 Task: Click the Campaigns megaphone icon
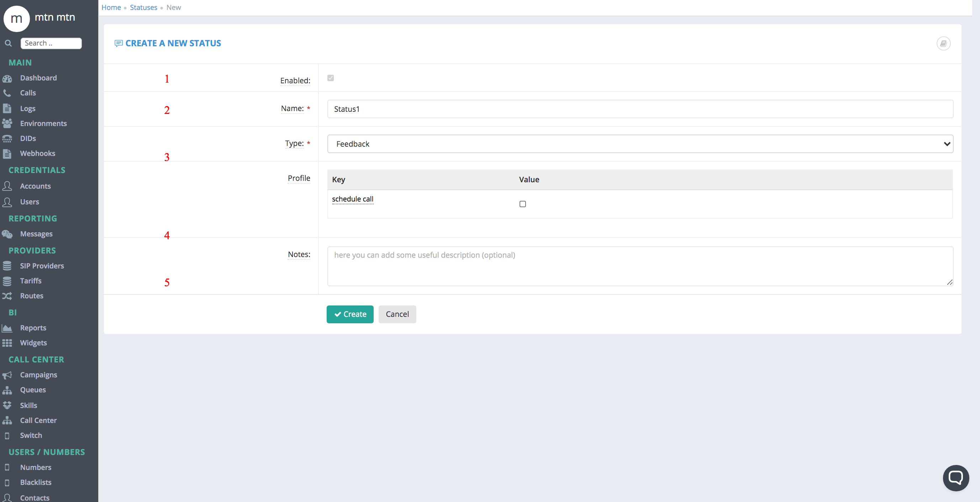[x=7, y=375]
